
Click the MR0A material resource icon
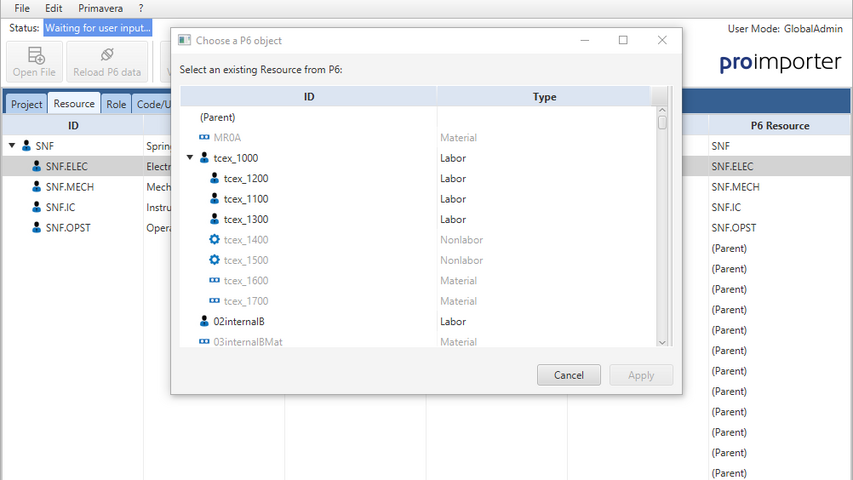(x=204, y=138)
